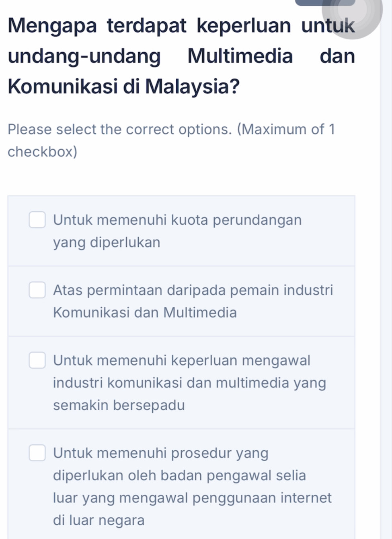
Task: Click "industri komunikasi dan multimedia yang" line
Action: pos(189,382)
